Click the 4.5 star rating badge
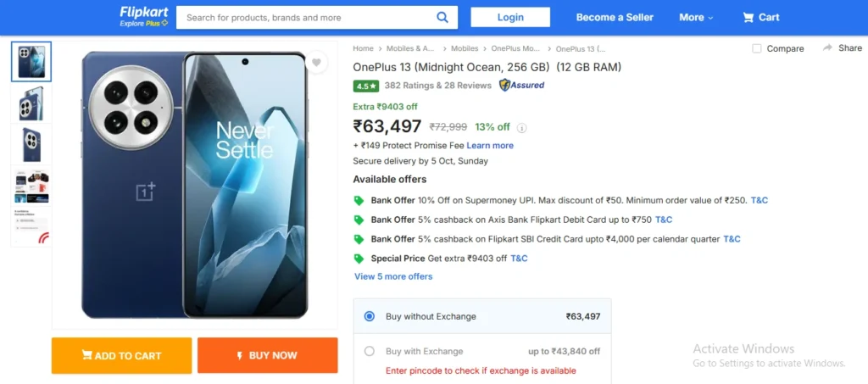This screenshot has width=868, height=384. [x=366, y=86]
